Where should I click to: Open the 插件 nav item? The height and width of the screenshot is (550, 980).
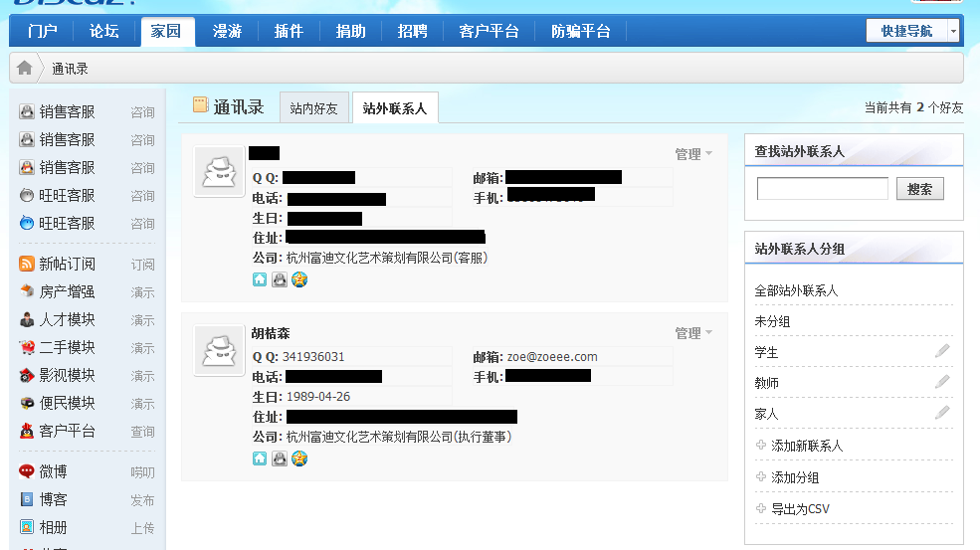point(289,31)
